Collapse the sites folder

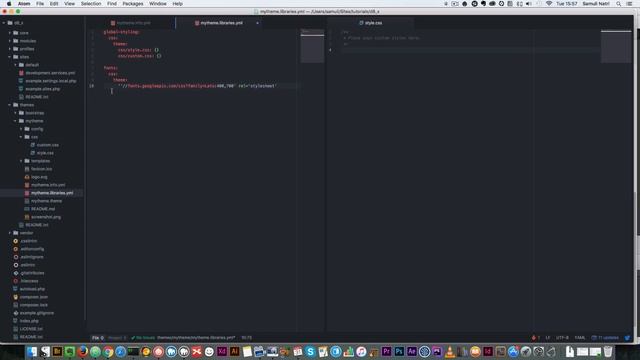tap(24, 57)
